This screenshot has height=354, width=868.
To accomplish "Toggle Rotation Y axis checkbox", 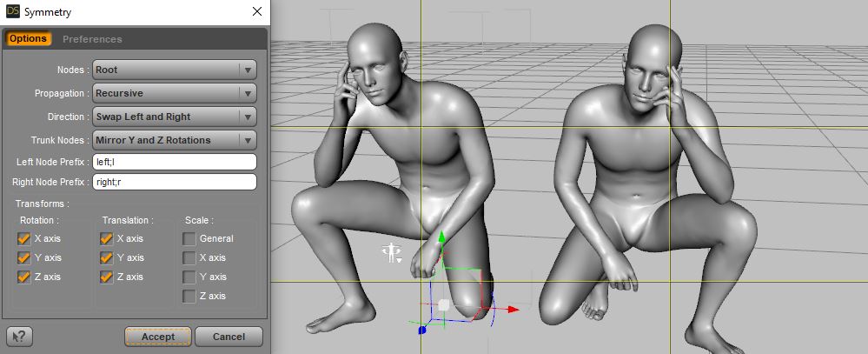I will (23, 257).
